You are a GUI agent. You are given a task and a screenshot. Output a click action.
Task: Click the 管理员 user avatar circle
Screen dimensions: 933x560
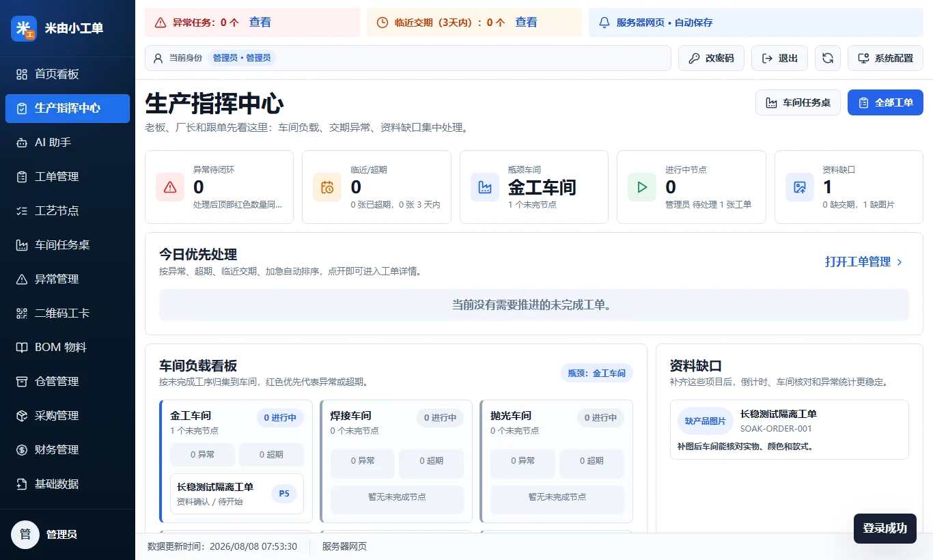[x=25, y=535]
